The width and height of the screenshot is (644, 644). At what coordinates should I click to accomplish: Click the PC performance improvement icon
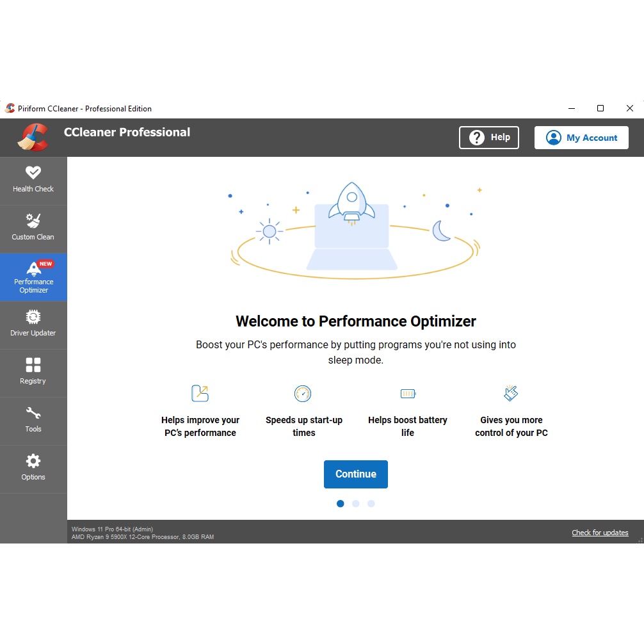[200, 393]
